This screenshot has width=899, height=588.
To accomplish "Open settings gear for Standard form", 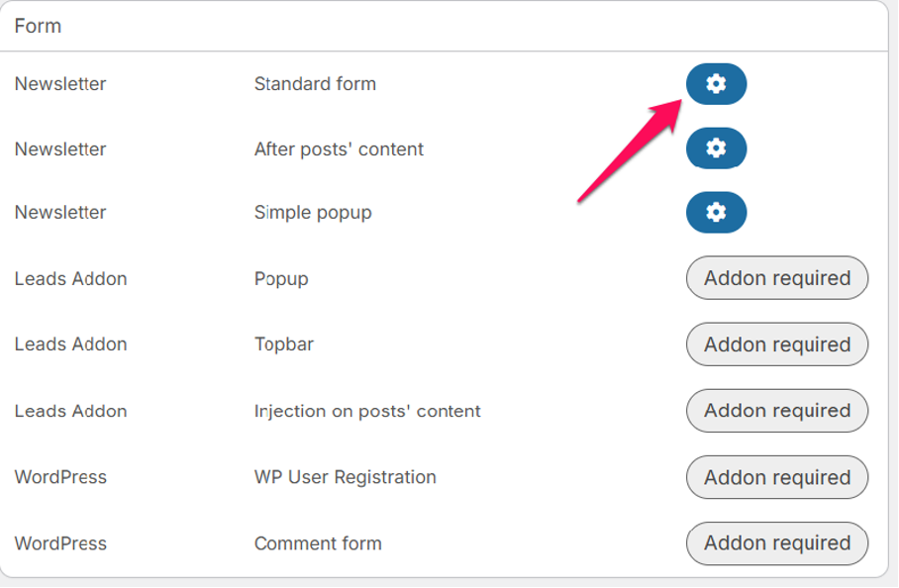I will coord(716,84).
